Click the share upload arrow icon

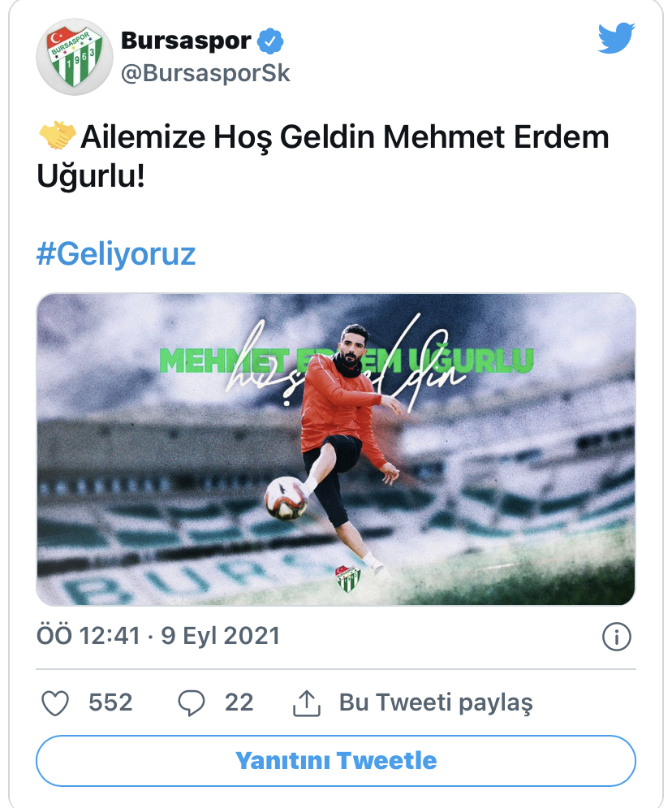[307, 703]
